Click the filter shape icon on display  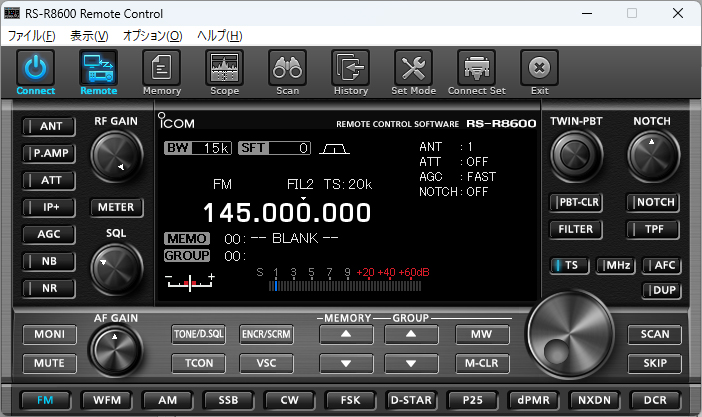(x=334, y=149)
